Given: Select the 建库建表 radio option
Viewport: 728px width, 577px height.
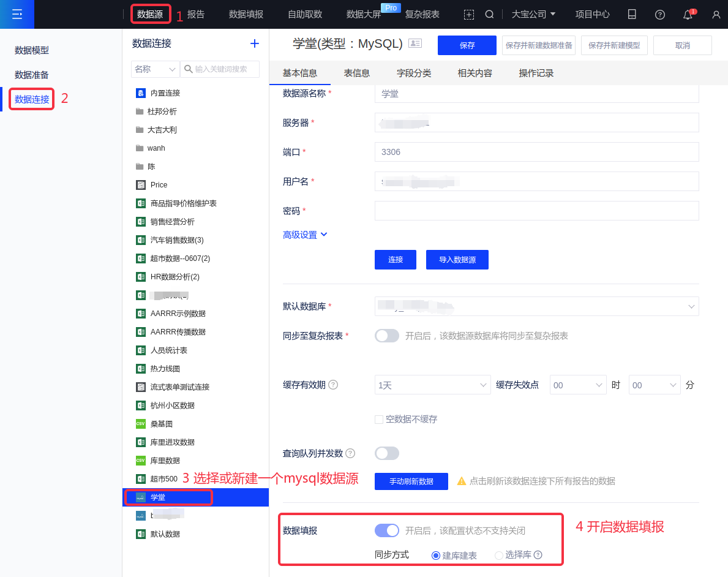Looking at the screenshot, I should click(436, 556).
